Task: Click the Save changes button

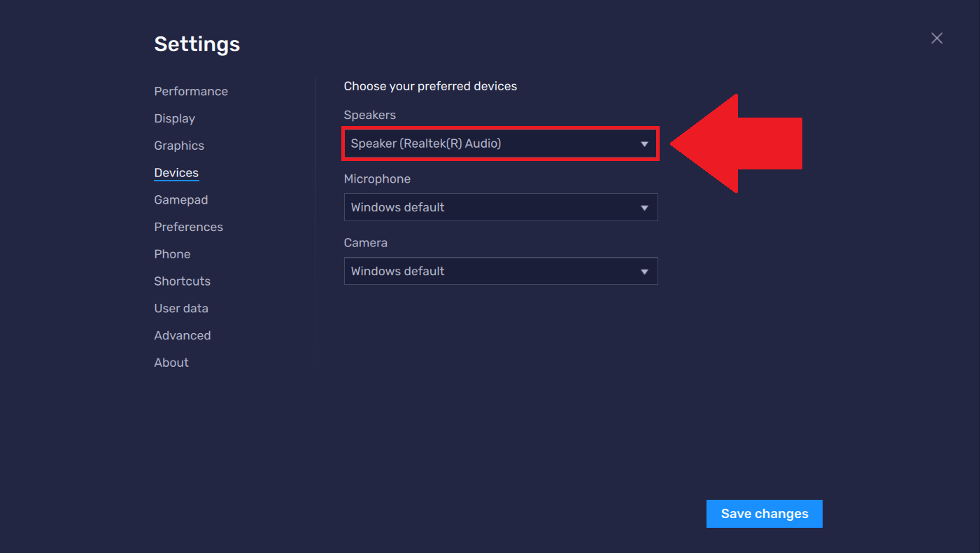Action: [x=765, y=514]
